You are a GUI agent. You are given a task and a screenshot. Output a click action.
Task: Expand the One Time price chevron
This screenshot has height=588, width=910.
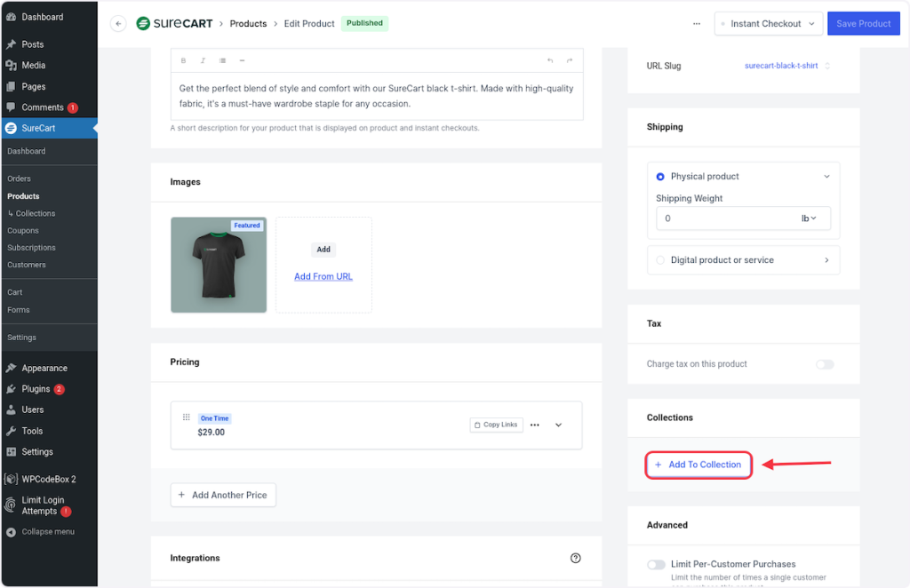click(x=559, y=425)
